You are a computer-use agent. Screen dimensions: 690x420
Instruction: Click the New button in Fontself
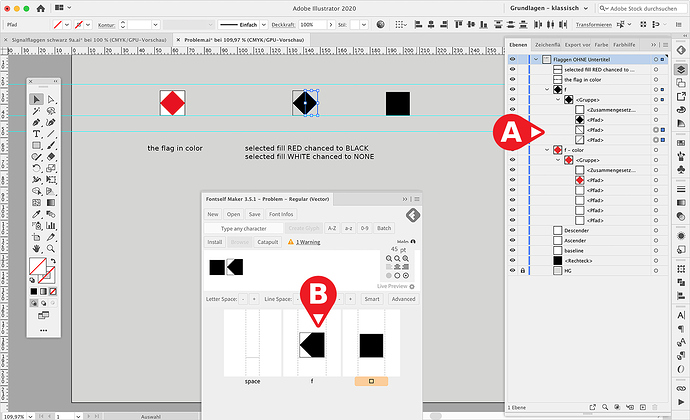click(213, 214)
